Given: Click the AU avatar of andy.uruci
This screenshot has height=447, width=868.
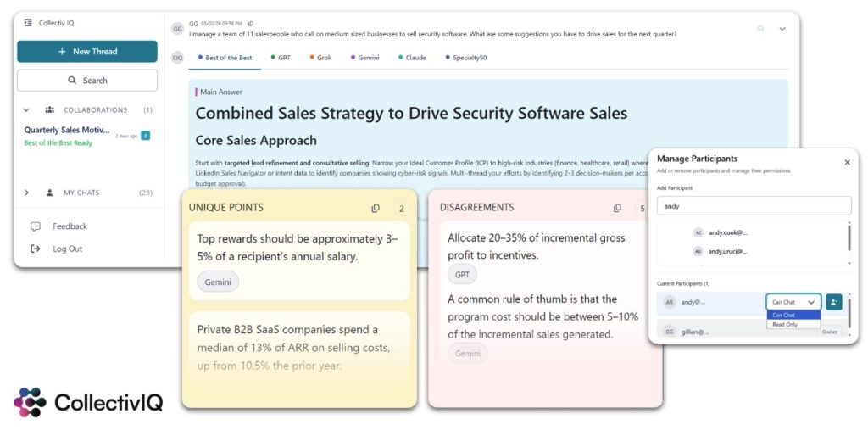Looking at the screenshot, I should (x=698, y=251).
